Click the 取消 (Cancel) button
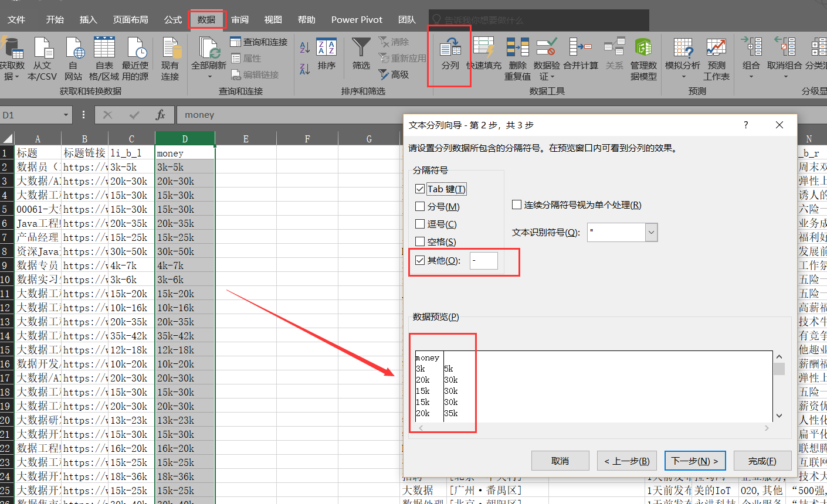 560,461
